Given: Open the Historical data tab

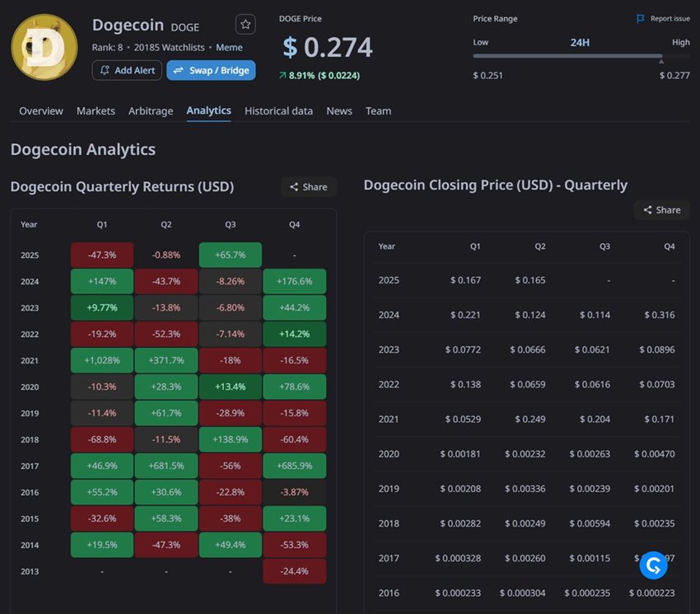Looking at the screenshot, I should click(278, 110).
